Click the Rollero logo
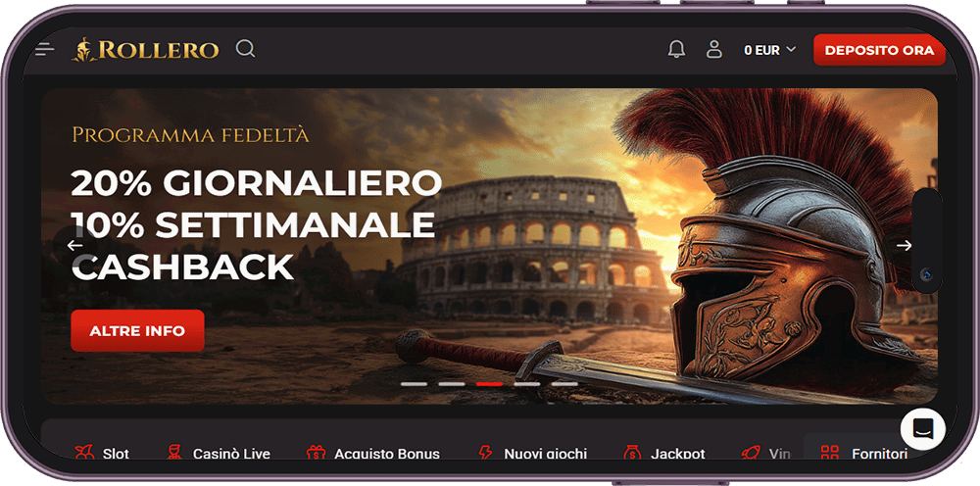 pos(146,50)
